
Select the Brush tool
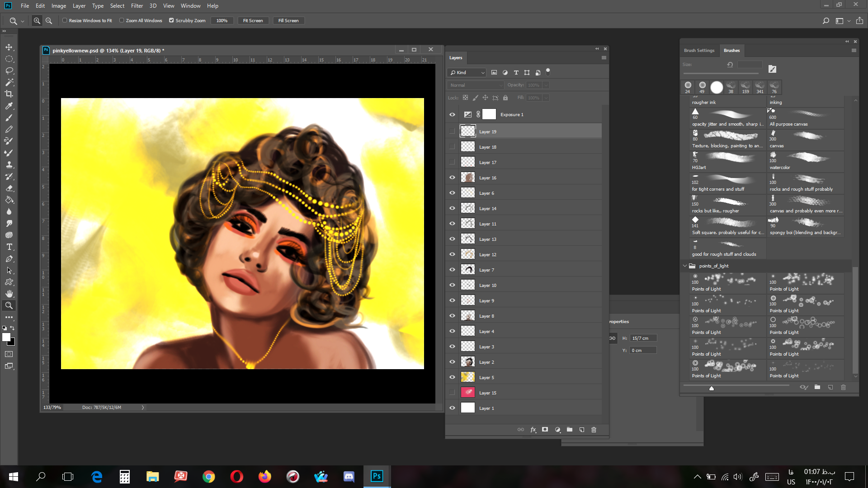(9, 117)
